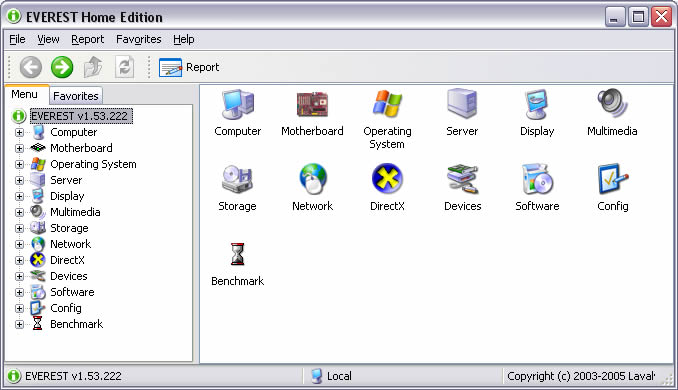Click the Back arrow toolbar button

click(x=31, y=67)
